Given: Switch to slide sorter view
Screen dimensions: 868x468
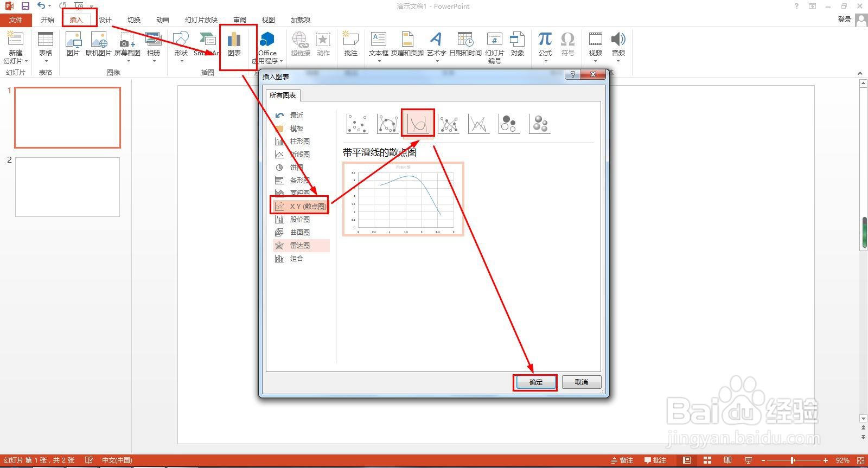Looking at the screenshot, I should click(707, 460).
